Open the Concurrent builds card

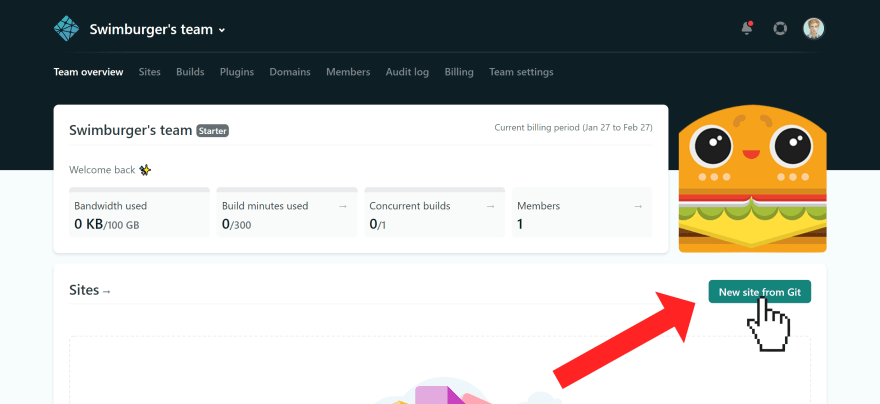(x=434, y=213)
